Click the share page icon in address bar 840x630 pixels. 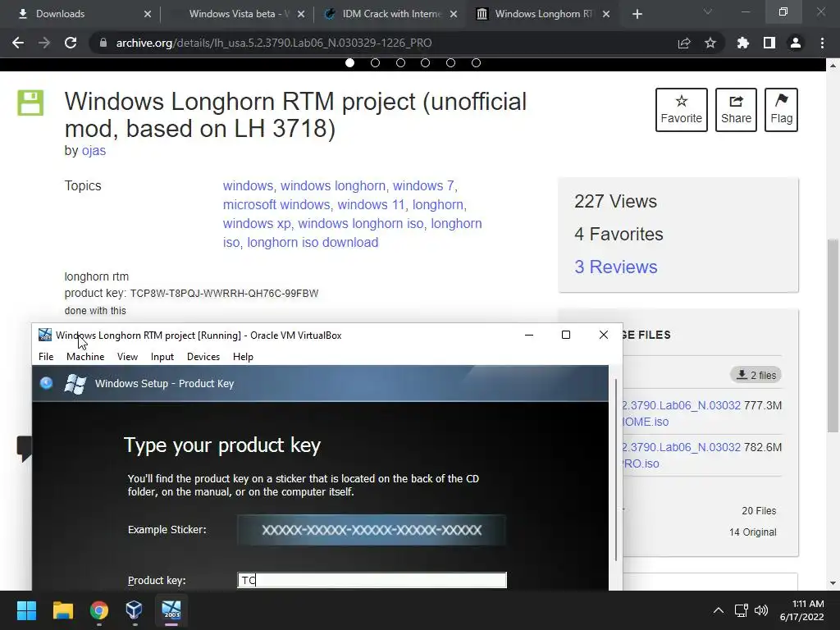(x=684, y=43)
